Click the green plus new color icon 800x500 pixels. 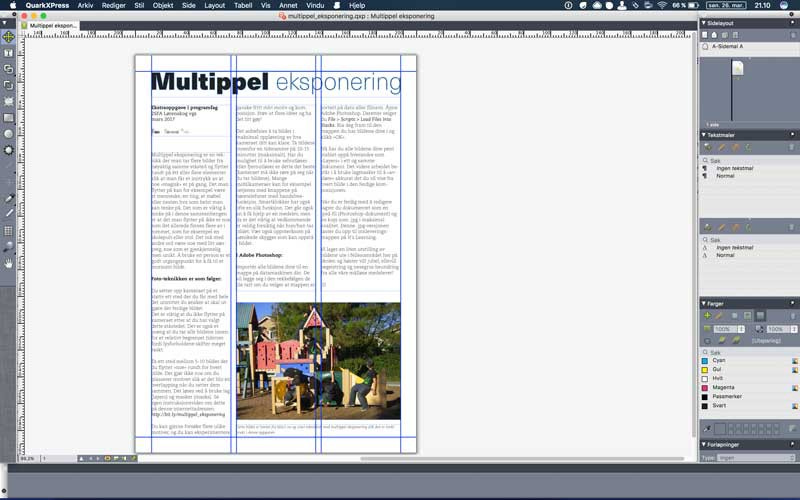[x=707, y=316]
